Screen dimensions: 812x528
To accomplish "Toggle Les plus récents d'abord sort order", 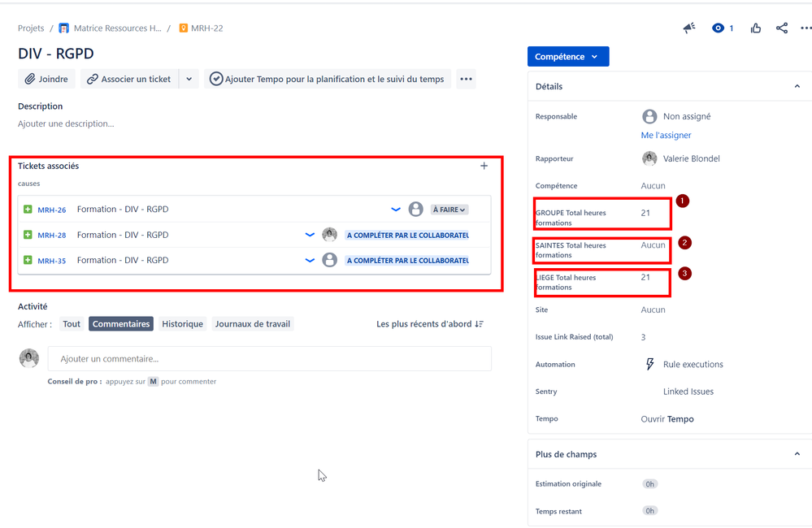I will tap(430, 324).
